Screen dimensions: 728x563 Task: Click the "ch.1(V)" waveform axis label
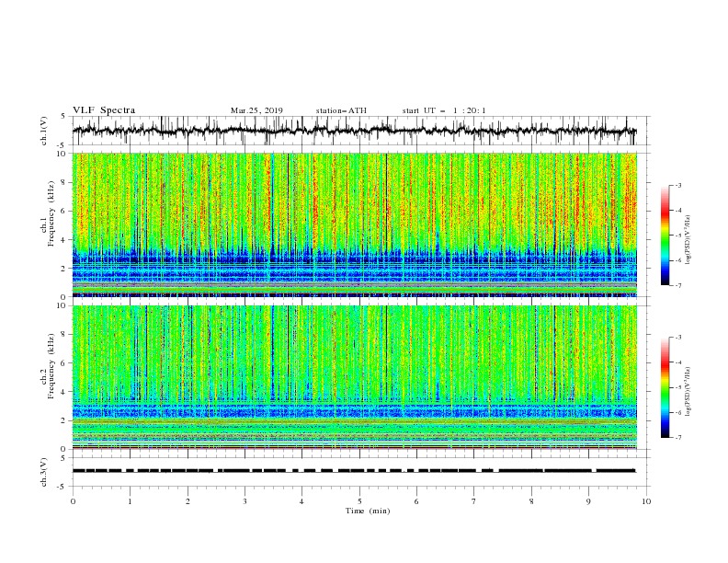44,131
